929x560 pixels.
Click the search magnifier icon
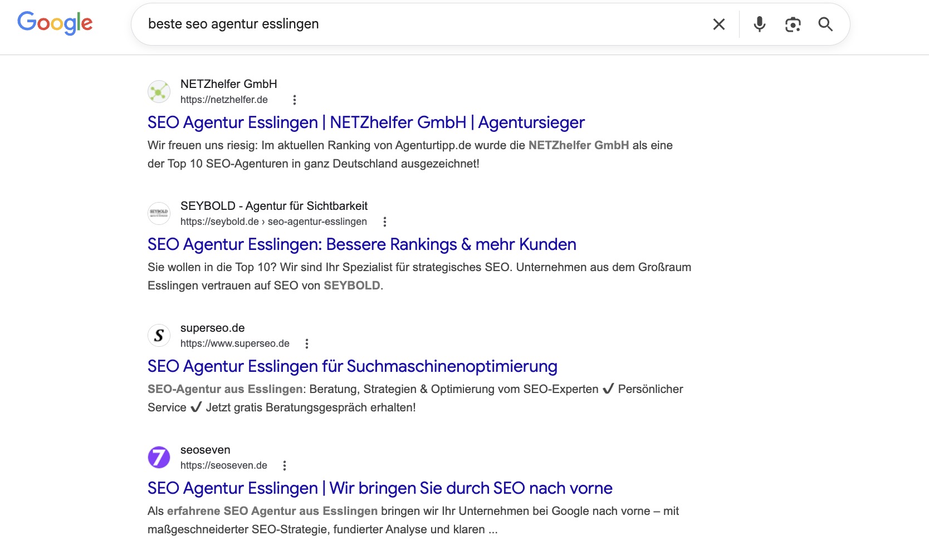(825, 24)
